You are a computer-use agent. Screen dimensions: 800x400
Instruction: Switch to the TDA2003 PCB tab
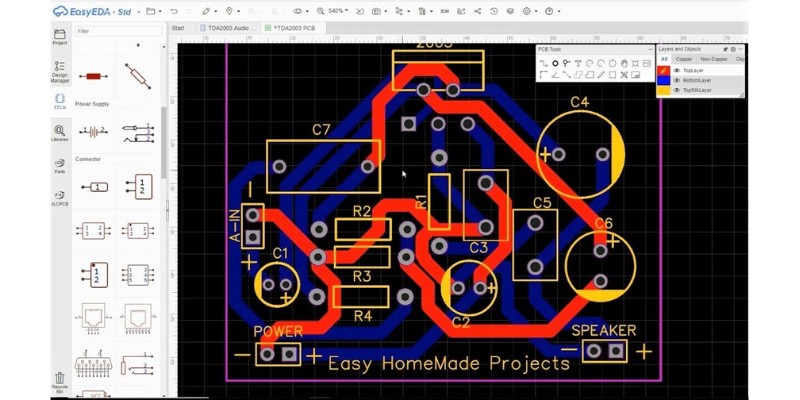[293, 28]
